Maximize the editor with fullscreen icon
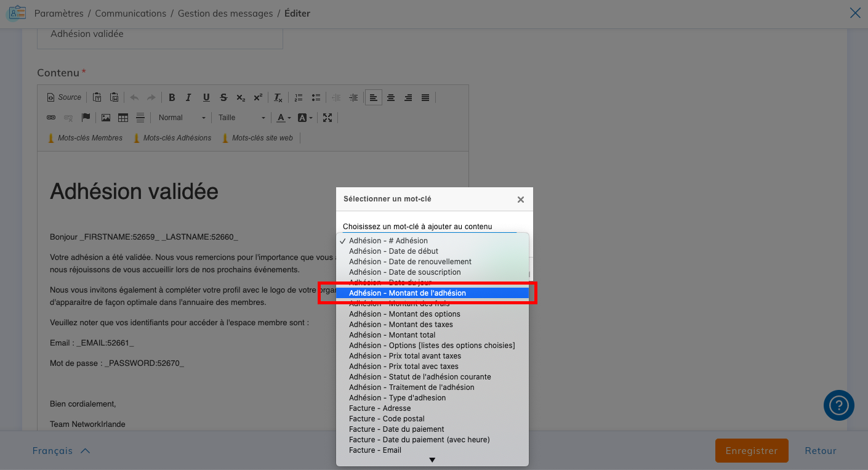 [x=328, y=118]
